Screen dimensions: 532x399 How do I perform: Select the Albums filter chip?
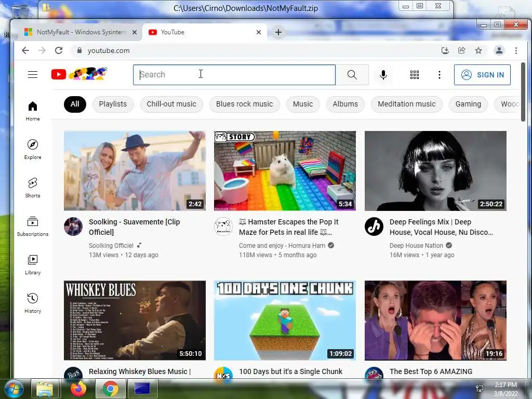click(x=345, y=104)
